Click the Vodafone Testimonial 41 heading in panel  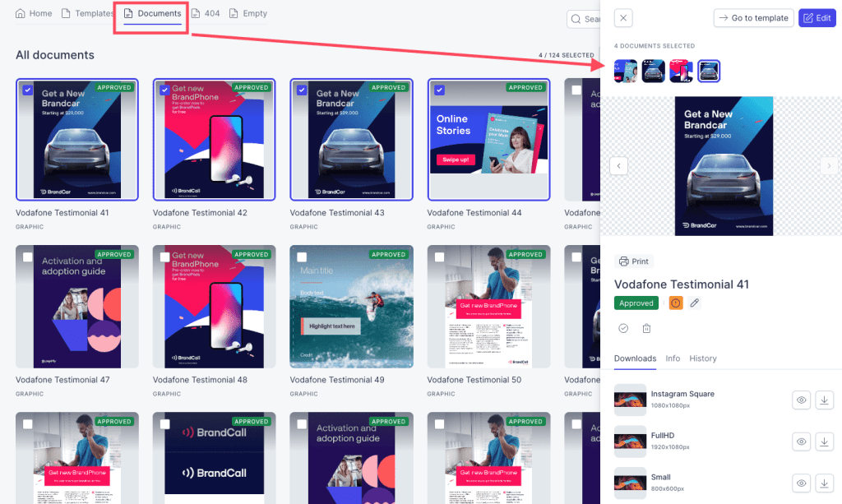(x=682, y=284)
